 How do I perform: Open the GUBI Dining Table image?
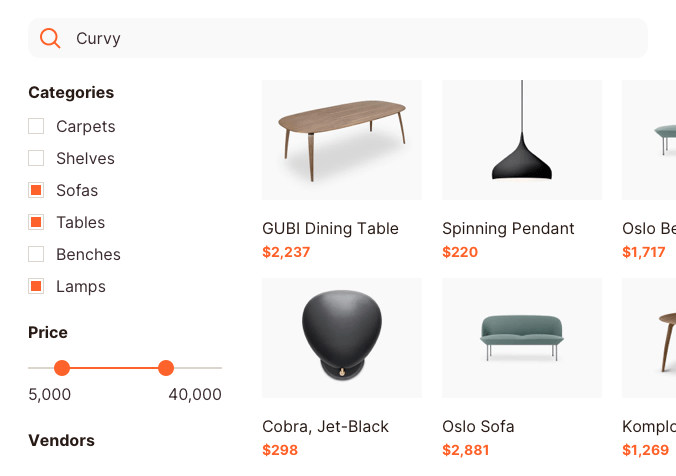point(342,140)
